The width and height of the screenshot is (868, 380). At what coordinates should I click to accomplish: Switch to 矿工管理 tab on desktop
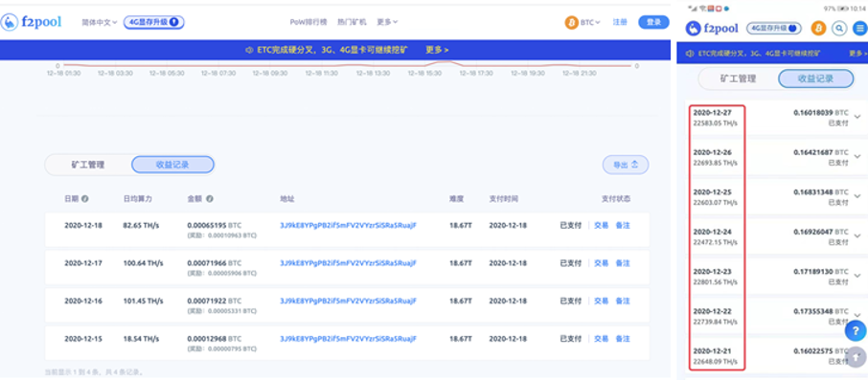(88, 165)
